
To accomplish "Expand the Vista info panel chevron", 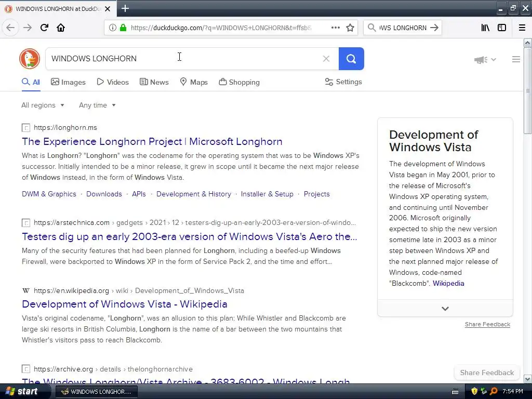I will click(445, 309).
